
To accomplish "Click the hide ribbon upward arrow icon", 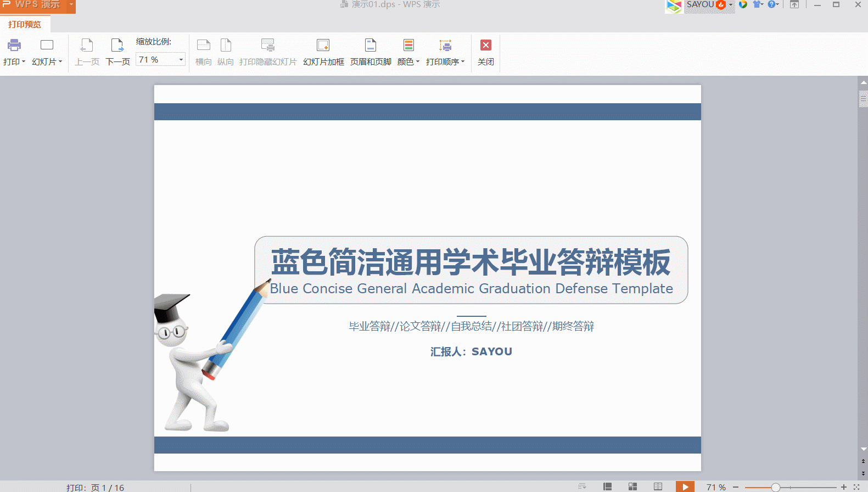I will 794,4.
